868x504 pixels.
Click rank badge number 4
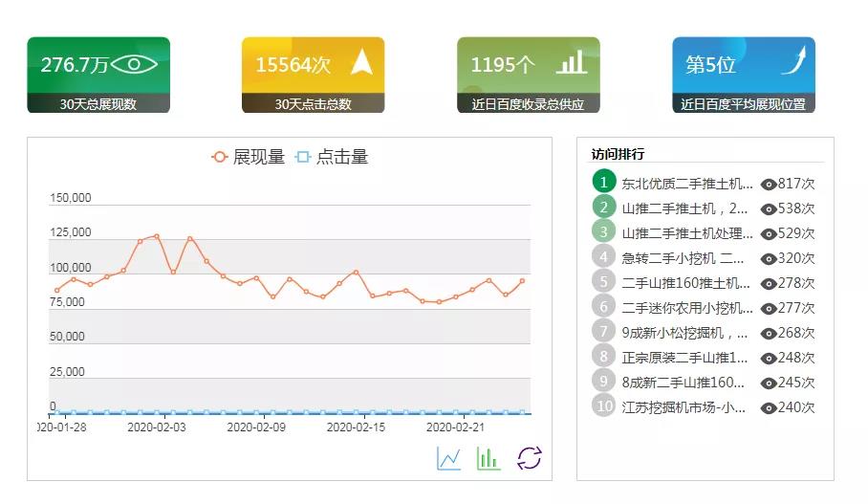(x=604, y=256)
